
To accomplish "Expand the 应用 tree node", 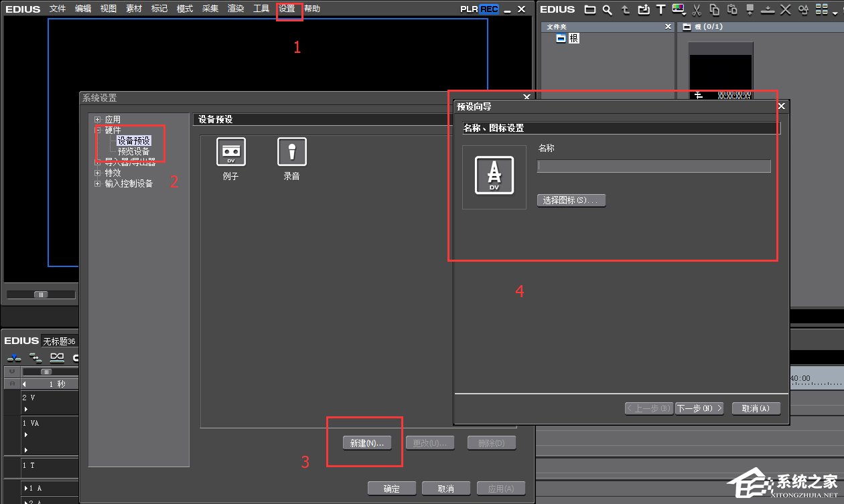I will click(x=98, y=120).
